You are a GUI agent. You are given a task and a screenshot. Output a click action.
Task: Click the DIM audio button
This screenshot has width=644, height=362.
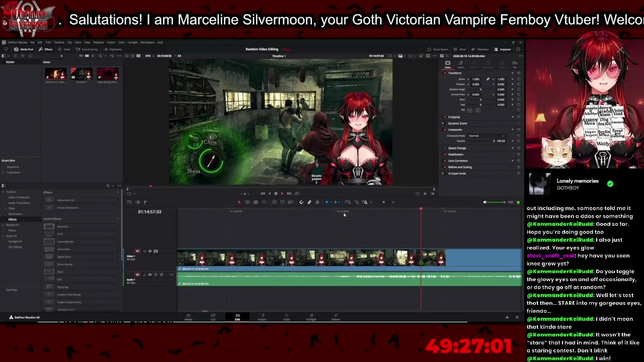coord(511,202)
